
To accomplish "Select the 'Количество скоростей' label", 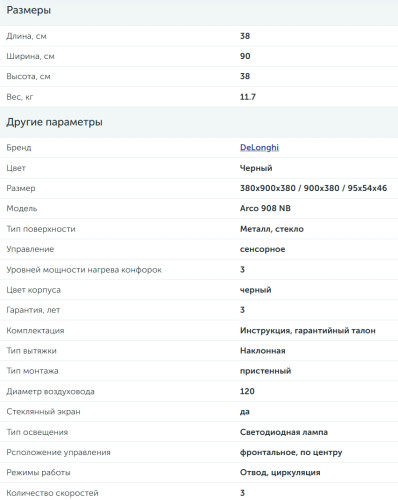I will tap(52, 493).
